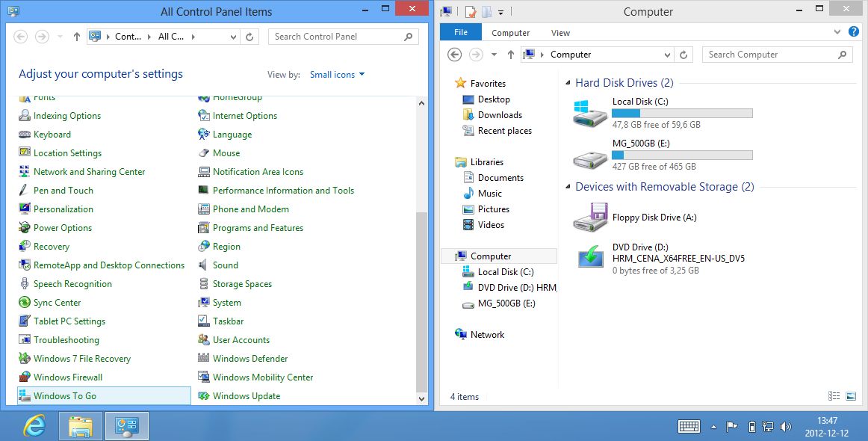The image size is (868, 441).
Task: Open Network and Sharing Center
Action: click(x=82, y=172)
